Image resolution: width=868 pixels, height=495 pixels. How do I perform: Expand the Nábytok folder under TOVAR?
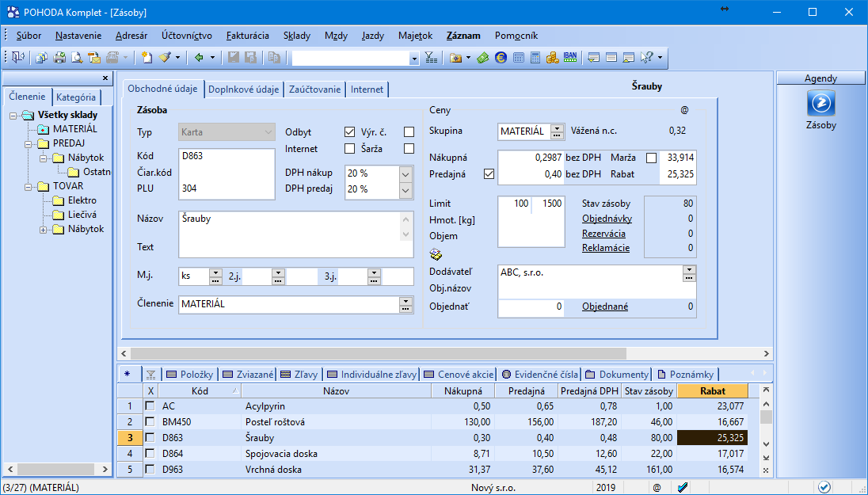coord(43,230)
